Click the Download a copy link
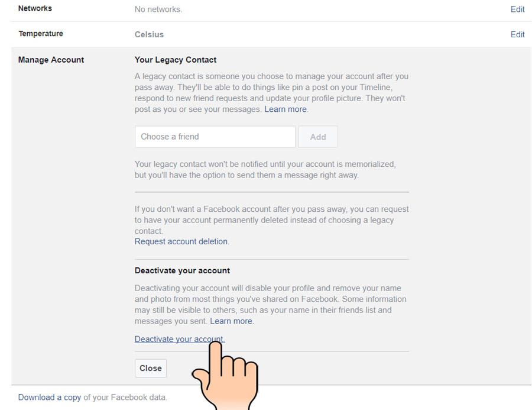 coord(50,397)
